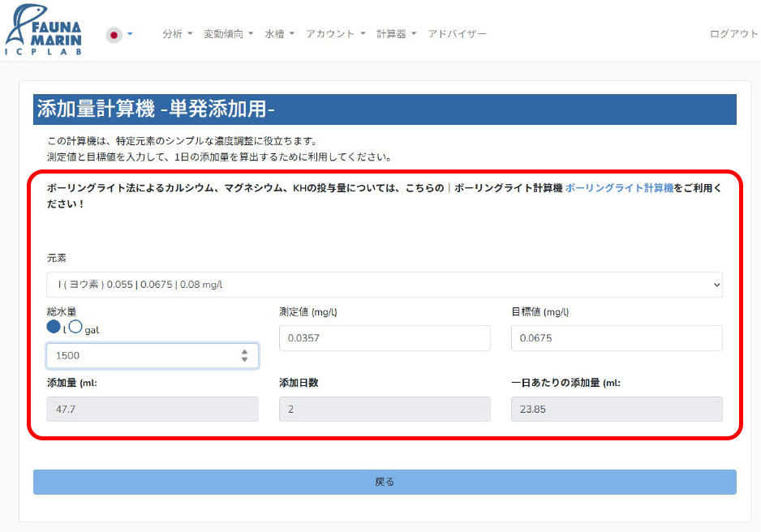Click the 目標値 (mg/l) input field

(x=617, y=338)
